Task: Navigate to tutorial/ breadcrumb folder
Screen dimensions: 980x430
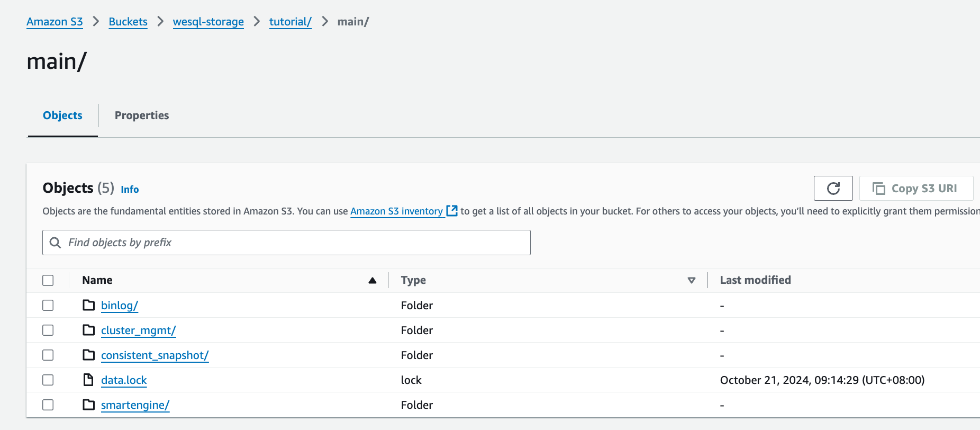Action: click(291, 22)
